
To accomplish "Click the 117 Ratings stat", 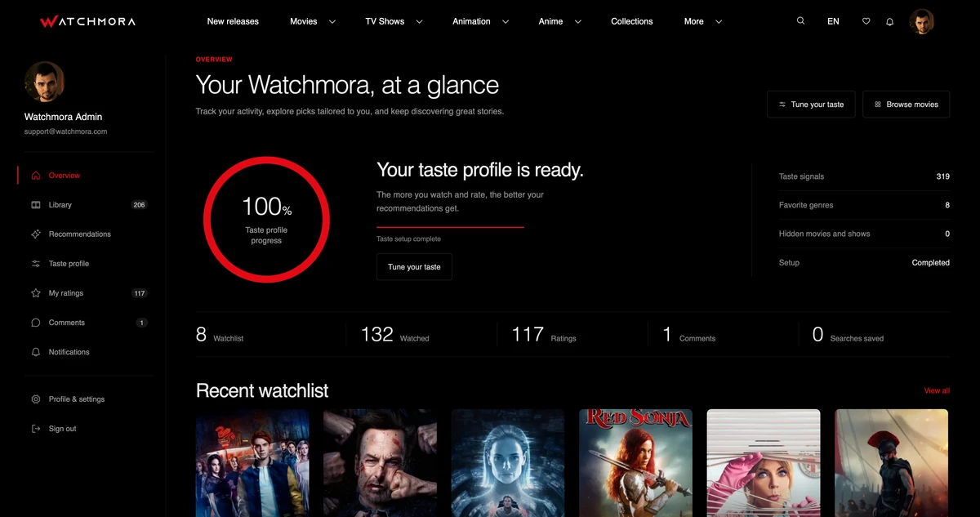I will click(x=544, y=334).
